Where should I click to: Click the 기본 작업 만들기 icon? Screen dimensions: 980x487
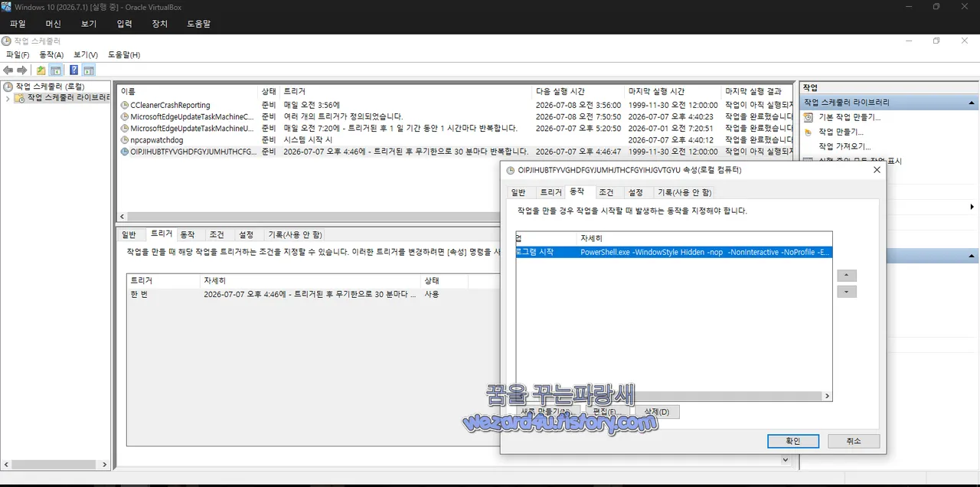(x=808, y=117)
